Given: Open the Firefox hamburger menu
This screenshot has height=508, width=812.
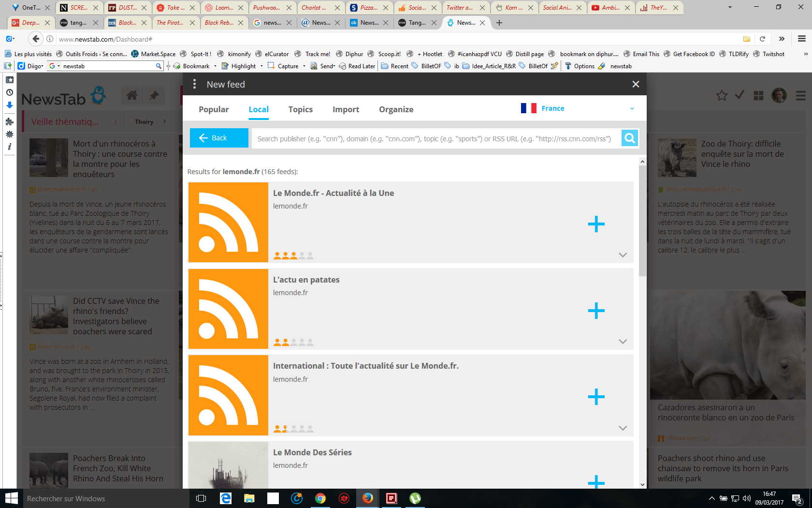Looking at the screenshot, I should tap(801, 39).
